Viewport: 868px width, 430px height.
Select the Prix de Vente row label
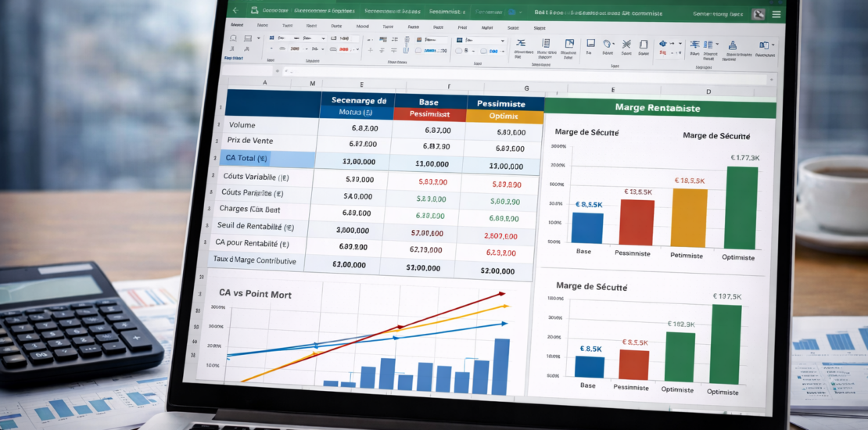tap(249, 141)
